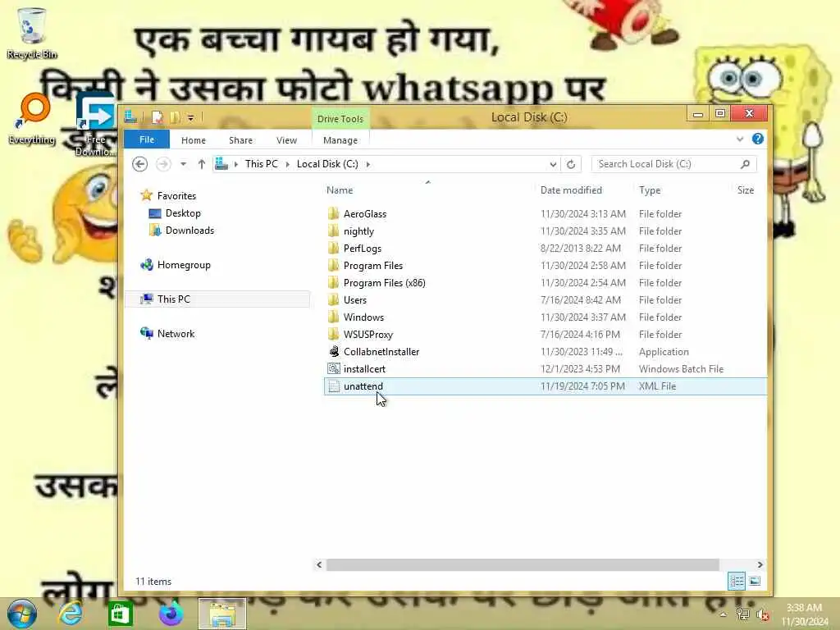The width and height of the screenshot is (840, 630).
Task: Open Explorer Help question mark icon
Action: tap(757, 139)
